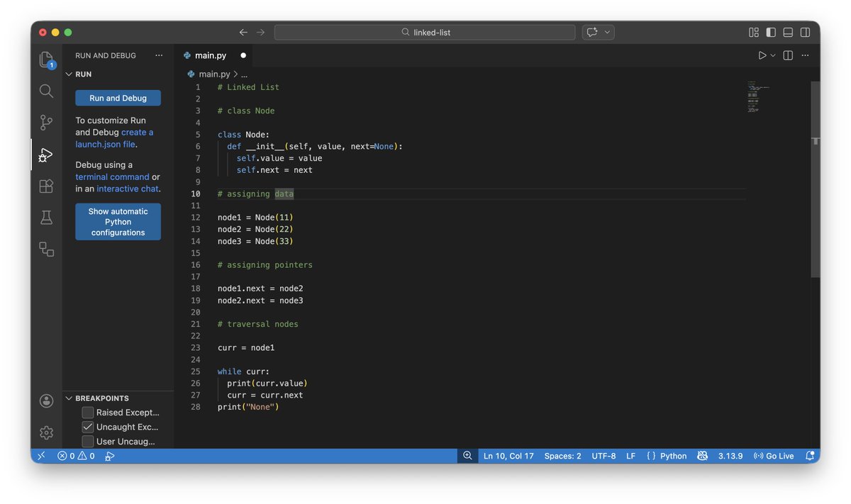The width and height of the screenshot is (851, 504).
Task: Open the Source Control view icon
Action: click(x=46, y=123)
